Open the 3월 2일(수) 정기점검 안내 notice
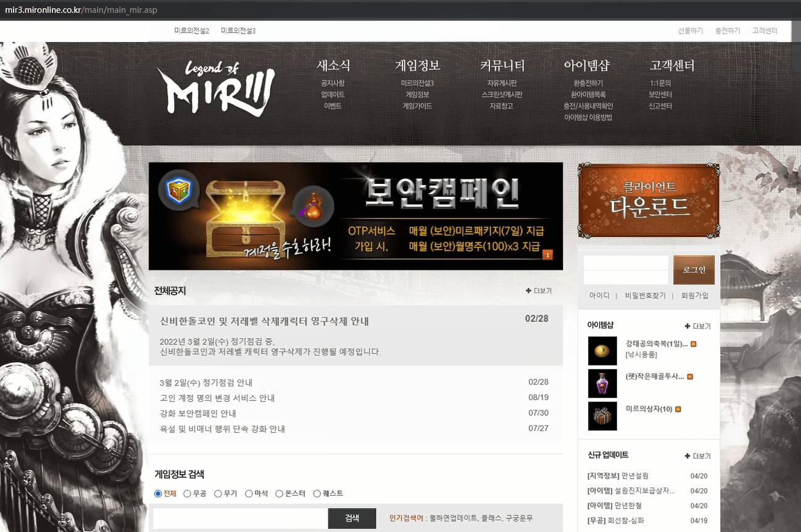 point(206,383)
